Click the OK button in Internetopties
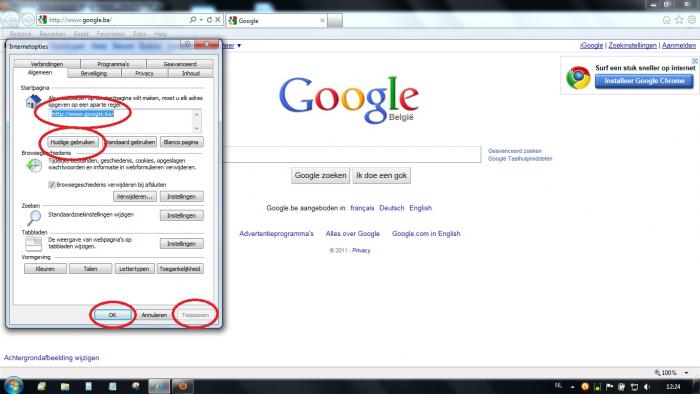Viewport: 700px width, 394px height. [112, 315]
